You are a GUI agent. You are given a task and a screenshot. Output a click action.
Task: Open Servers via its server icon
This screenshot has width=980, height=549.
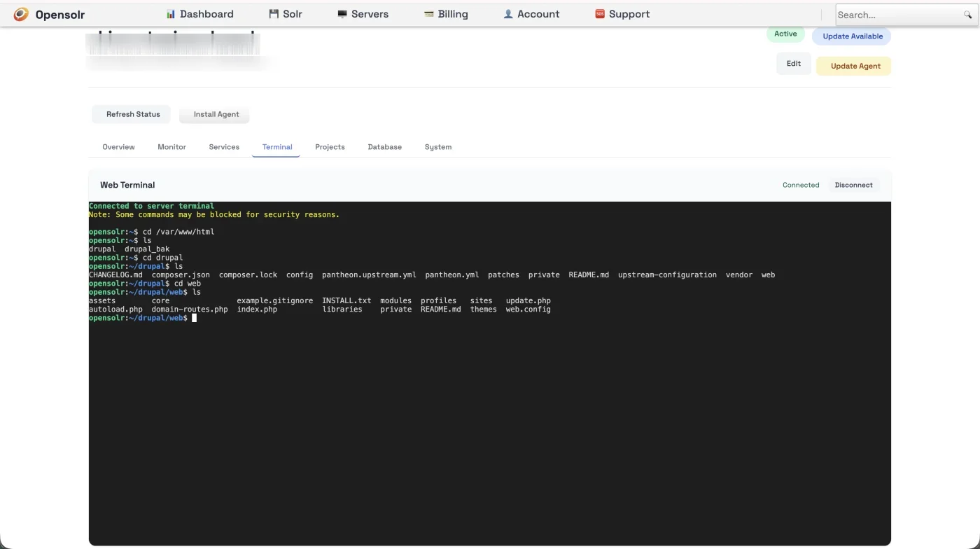[342, 13]
